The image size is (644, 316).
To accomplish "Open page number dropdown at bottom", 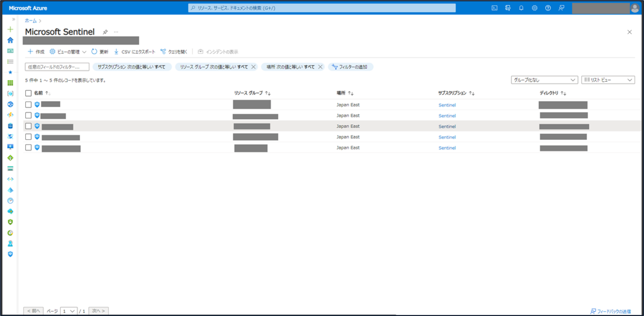I will [x=69, y=311].
